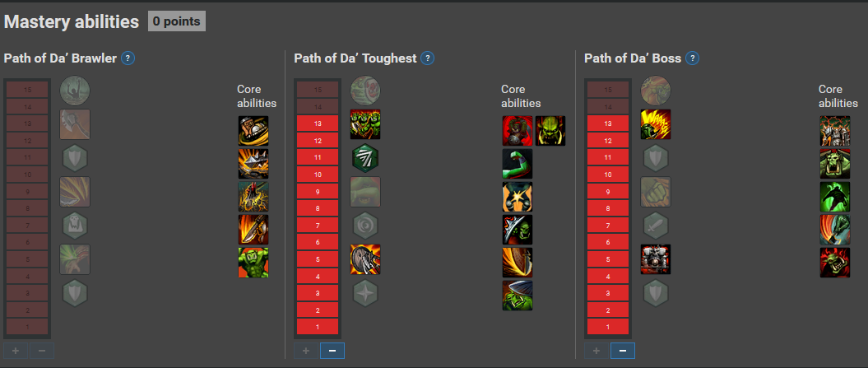Open the Path of Da' Boss help icon
This screenshot has width=868, height=368.
(692, 58)
